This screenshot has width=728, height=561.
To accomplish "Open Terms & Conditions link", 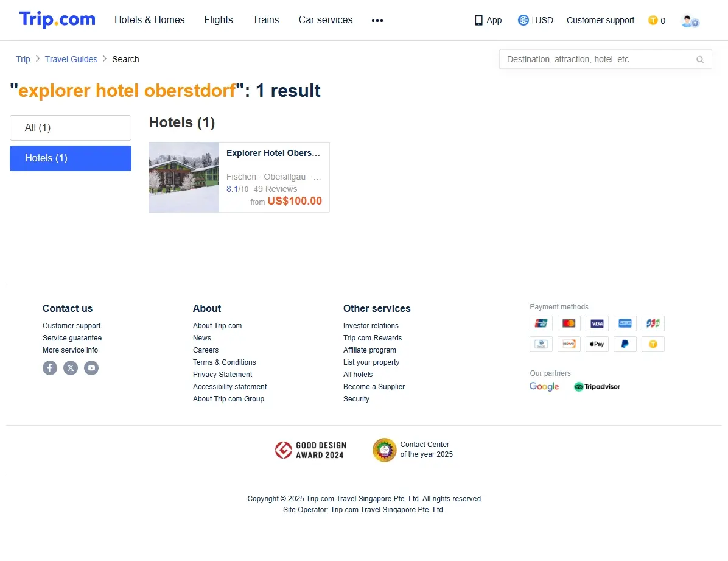I will click(x=224, y=362).
